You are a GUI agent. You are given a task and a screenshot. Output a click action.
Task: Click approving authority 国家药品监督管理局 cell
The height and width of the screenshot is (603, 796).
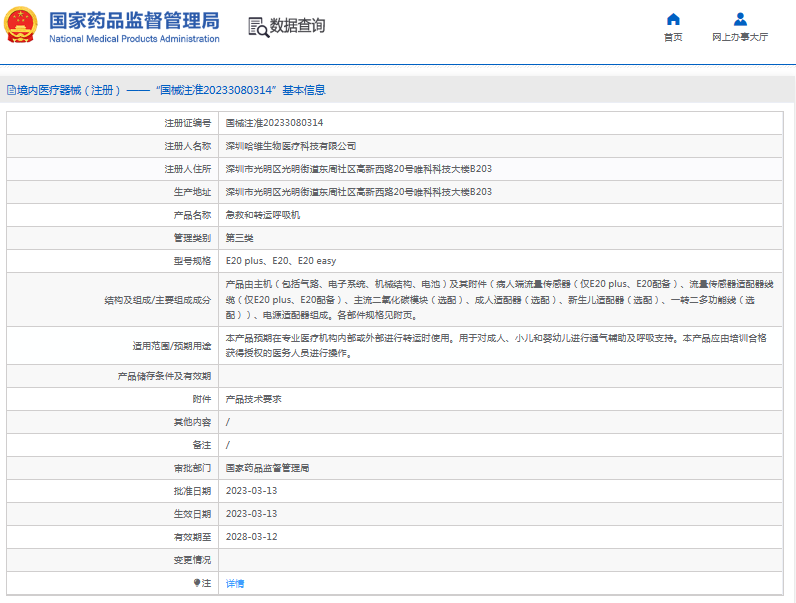pos(267,468)
